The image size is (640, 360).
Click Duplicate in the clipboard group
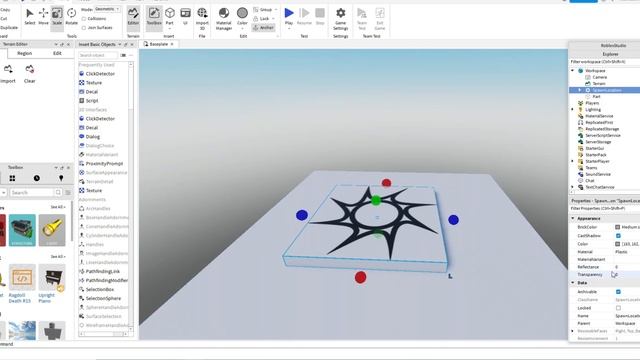pyautogui.click(x=9, y=28)
